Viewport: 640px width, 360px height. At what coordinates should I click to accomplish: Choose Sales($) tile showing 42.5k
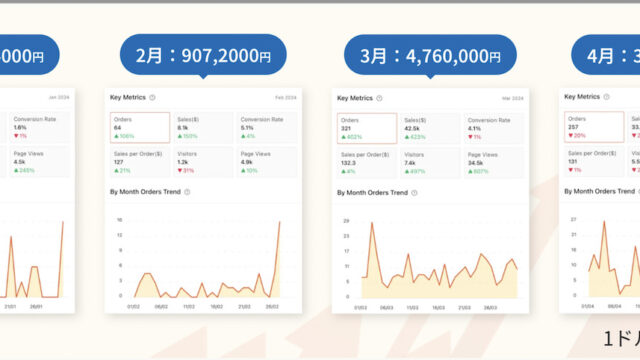click(430, 129)
